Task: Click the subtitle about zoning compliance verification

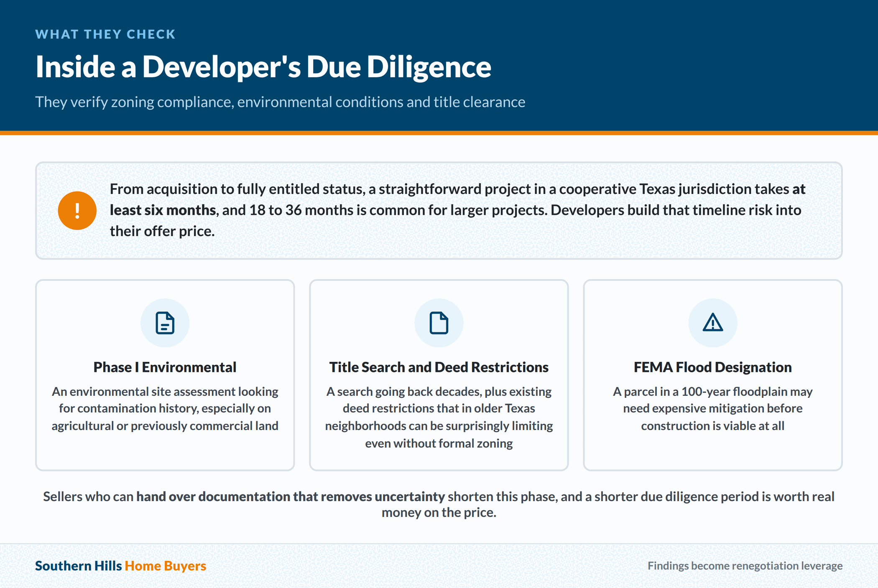Action: [x=280, y=102]
